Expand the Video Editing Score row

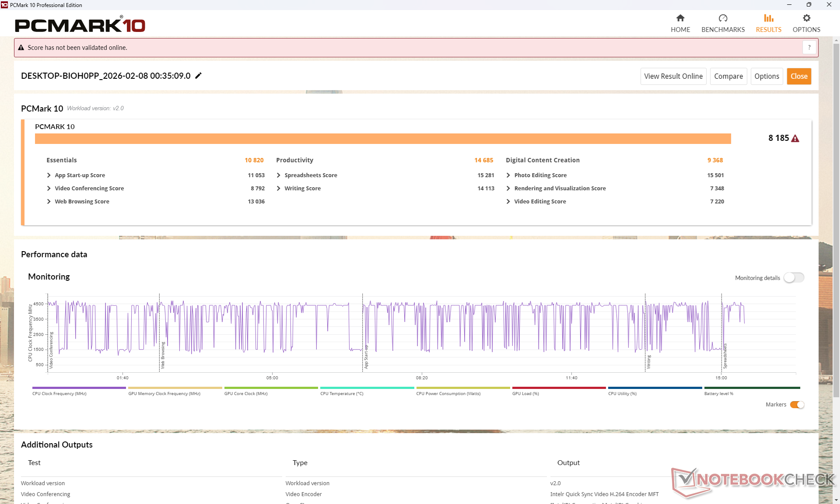[x=508, y=202]
